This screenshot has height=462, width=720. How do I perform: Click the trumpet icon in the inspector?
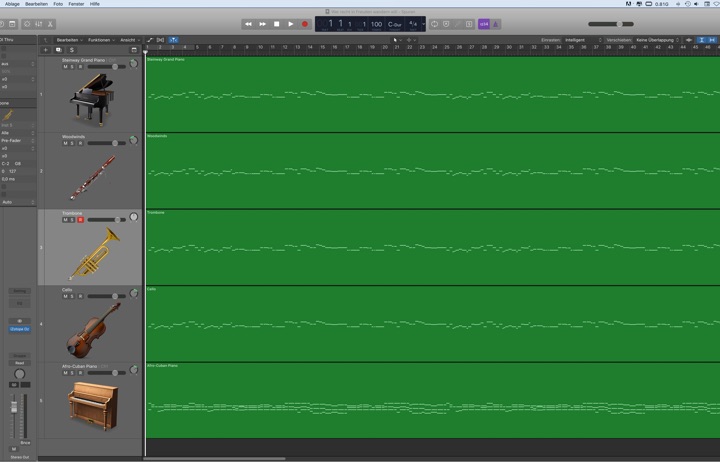(8, 115)
